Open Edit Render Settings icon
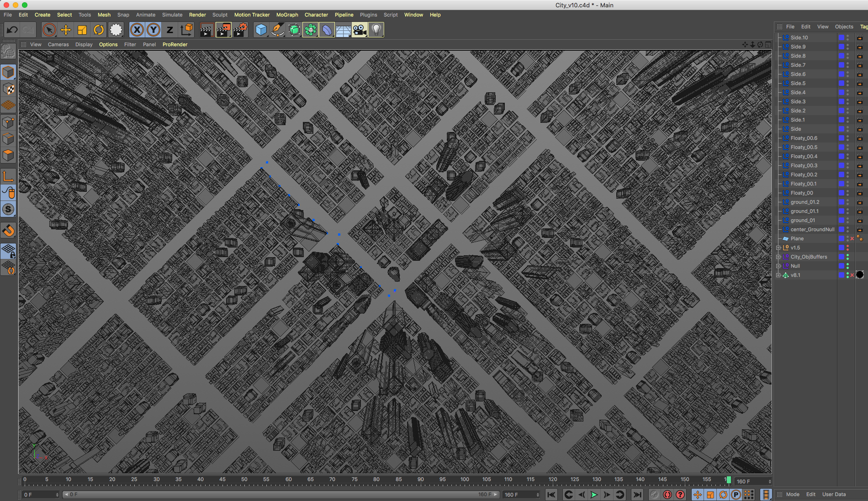The height and width of the screenshot is (501, 868). click(x=240, y=30)
